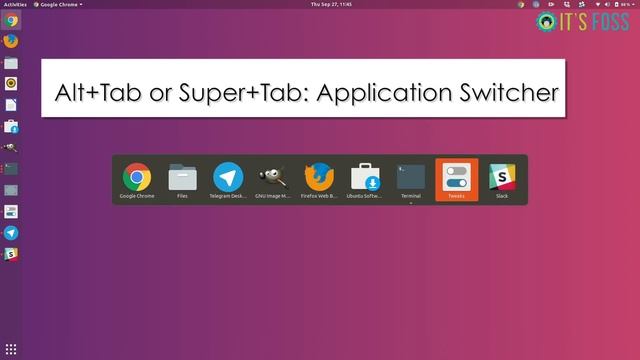Open the clock and calendar panel

coord(331,4)
